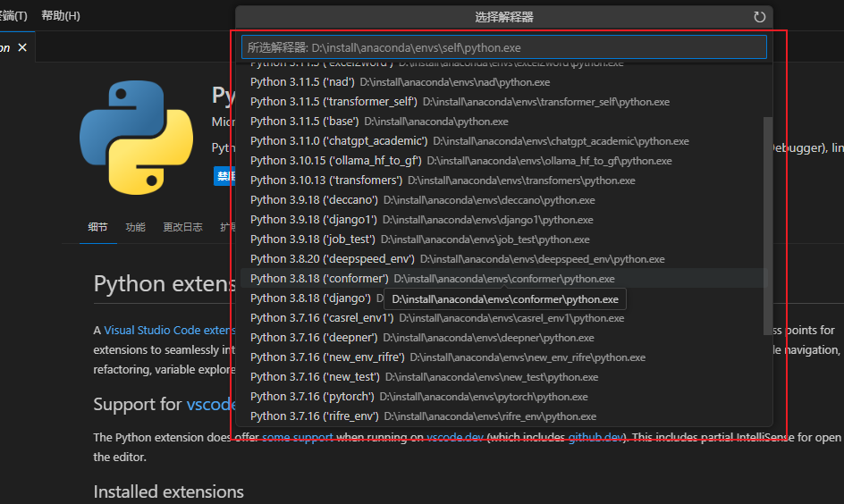Viewport: 844px width, 504px height.
Task: Switch to the 功能 tab
Action: [135, 227]
